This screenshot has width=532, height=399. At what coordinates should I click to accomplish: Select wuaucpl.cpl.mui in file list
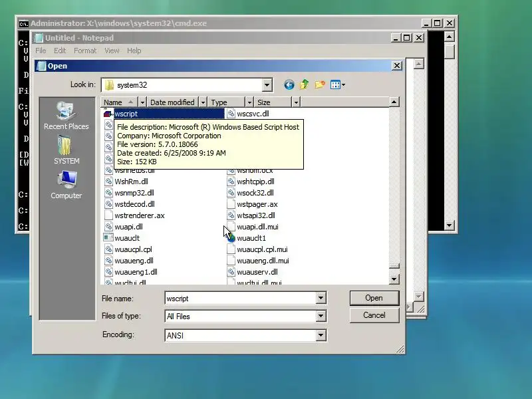[262, 249]
